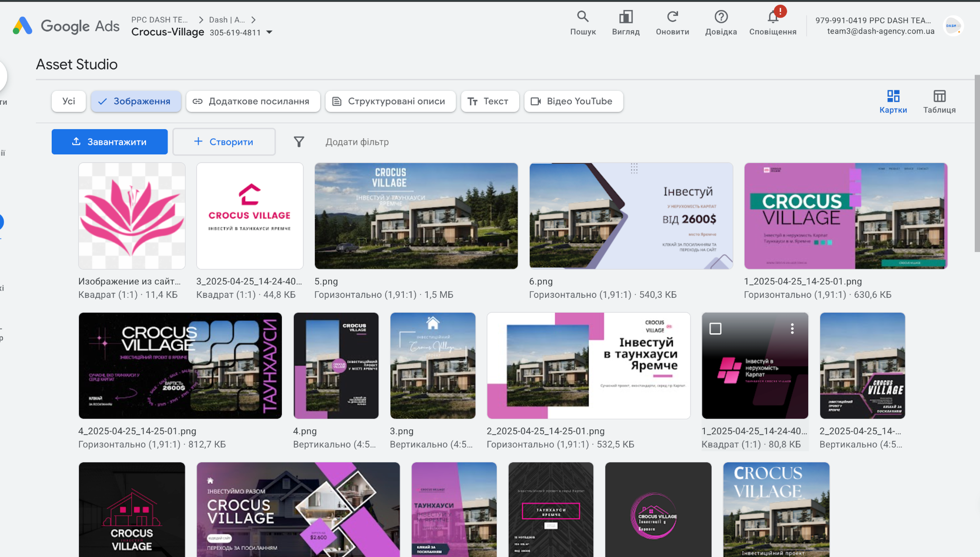This screenshot has width=980, height=557.
Task: Open the Сповіщення notifications bell
Action: pos(773,17)
